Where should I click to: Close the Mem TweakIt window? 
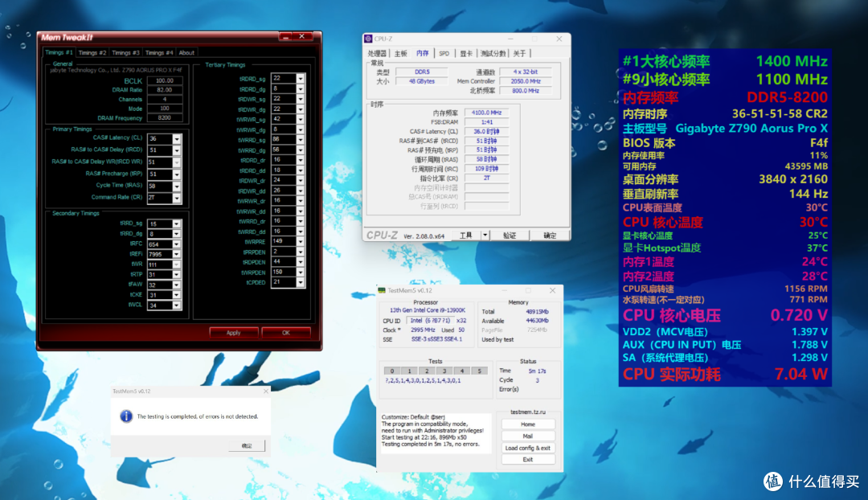tap(301, 36)
